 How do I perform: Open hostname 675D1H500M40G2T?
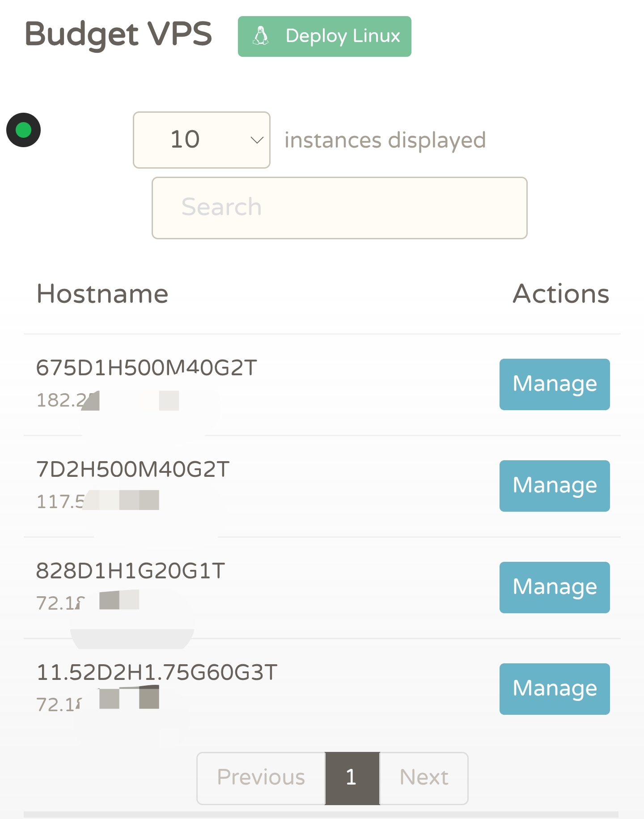(147, 368)
